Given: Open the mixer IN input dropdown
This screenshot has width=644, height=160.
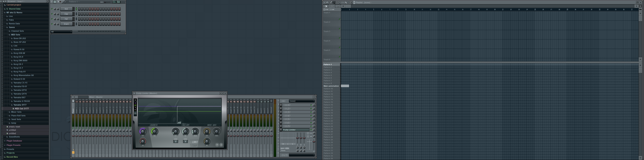Looking at the screenshot, I should tap(302, 101).
